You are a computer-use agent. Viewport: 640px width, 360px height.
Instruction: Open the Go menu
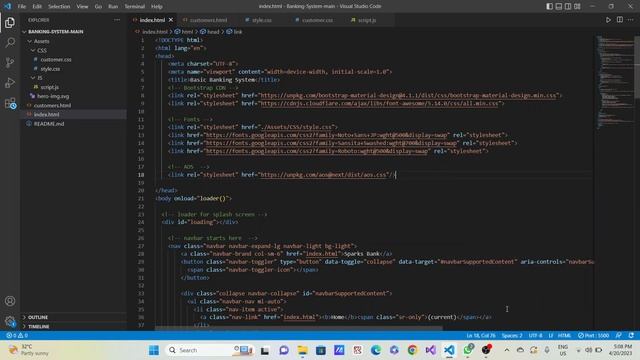click(98, 6)
